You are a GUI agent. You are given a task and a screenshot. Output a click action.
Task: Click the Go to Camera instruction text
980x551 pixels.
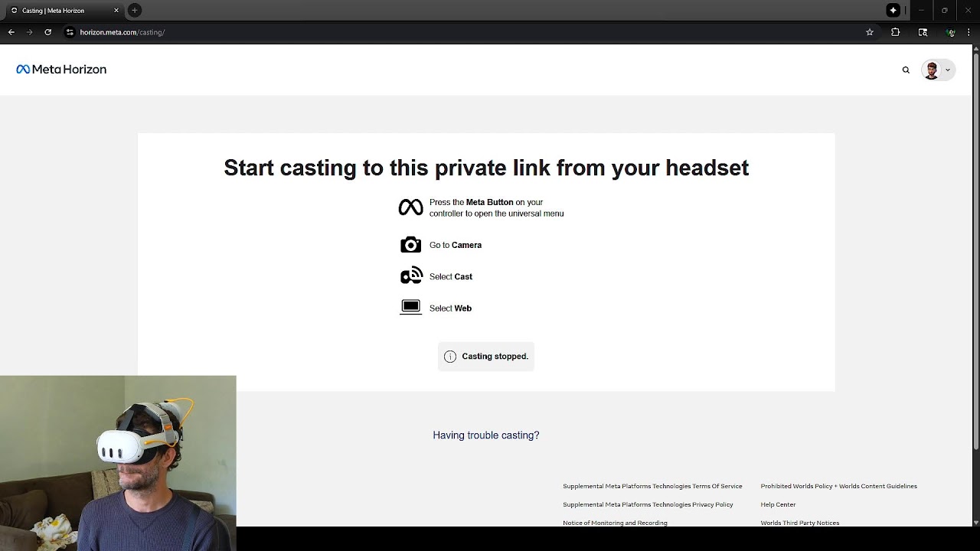tap(456, 245)
